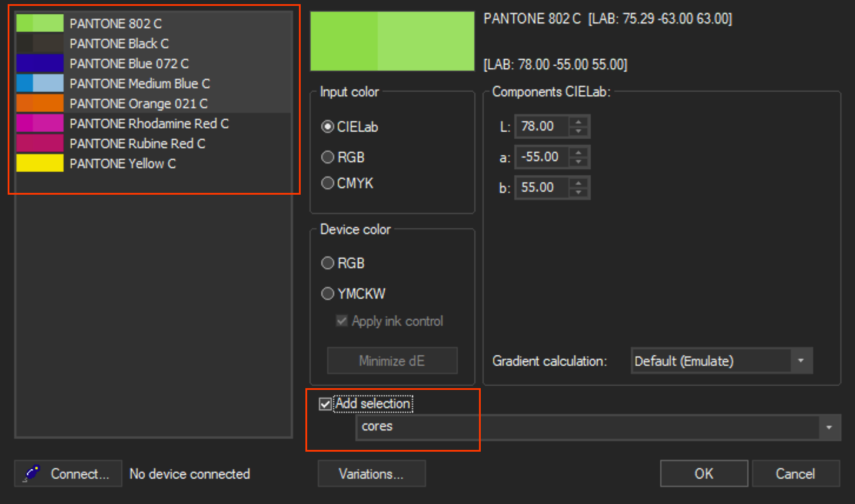Open the Variations dialog
This screenshot has height=504, width=855.
coord(371,473)
